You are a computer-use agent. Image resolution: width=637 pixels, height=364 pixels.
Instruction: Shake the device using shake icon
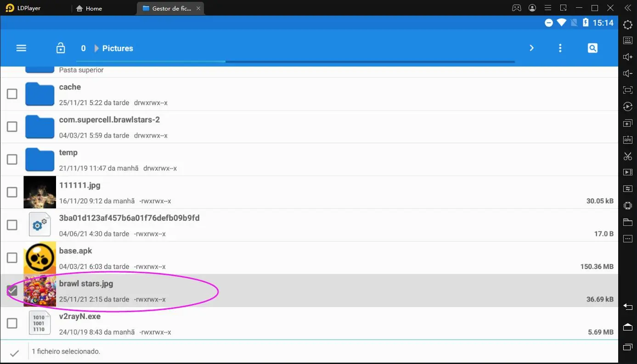pos(628,205)
